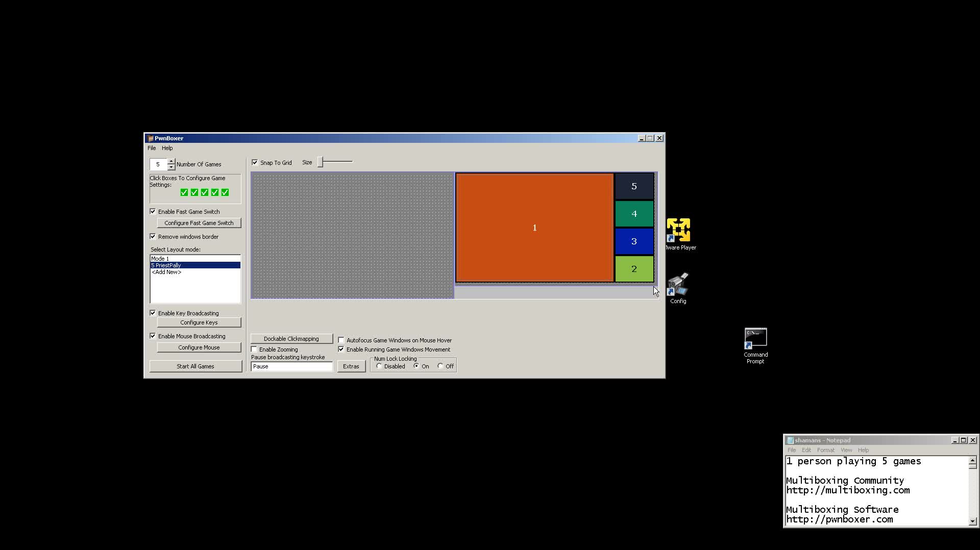Click Notepad scrollbar up arrow
The height and width of the screenshot is (550, 980).
coord(972,460)
